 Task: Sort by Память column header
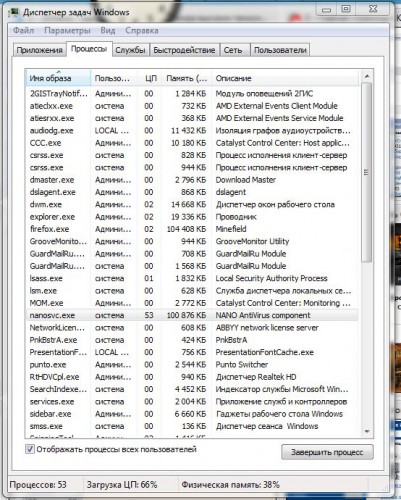(x=187, y=78)
